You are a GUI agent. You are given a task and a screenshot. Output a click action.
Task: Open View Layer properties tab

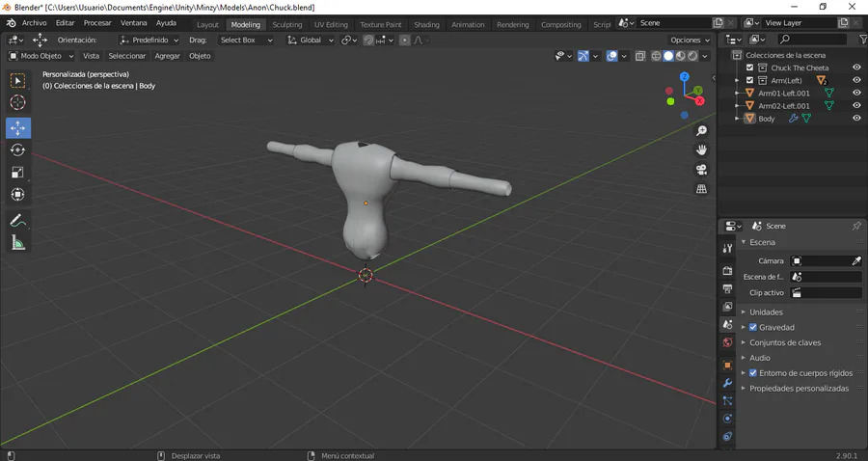point(727,307)
